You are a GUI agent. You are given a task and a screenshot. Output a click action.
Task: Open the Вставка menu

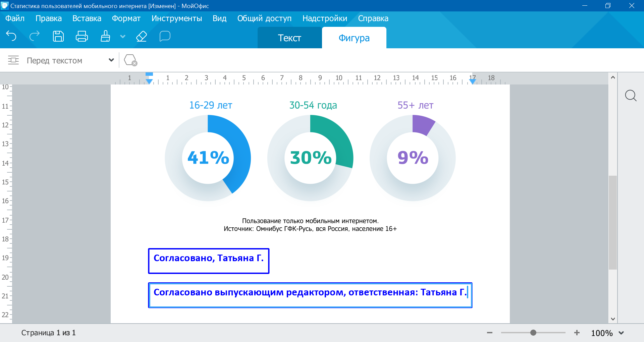pos(87,18)
